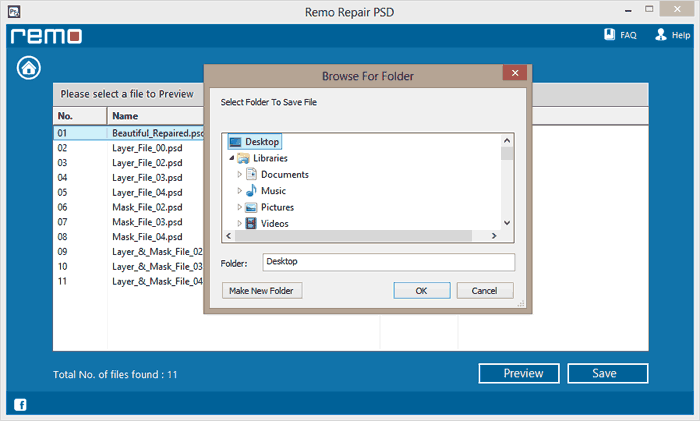Click the Pictures library icon
This screenshot has width=700, height=421.
tap(251, 207)
